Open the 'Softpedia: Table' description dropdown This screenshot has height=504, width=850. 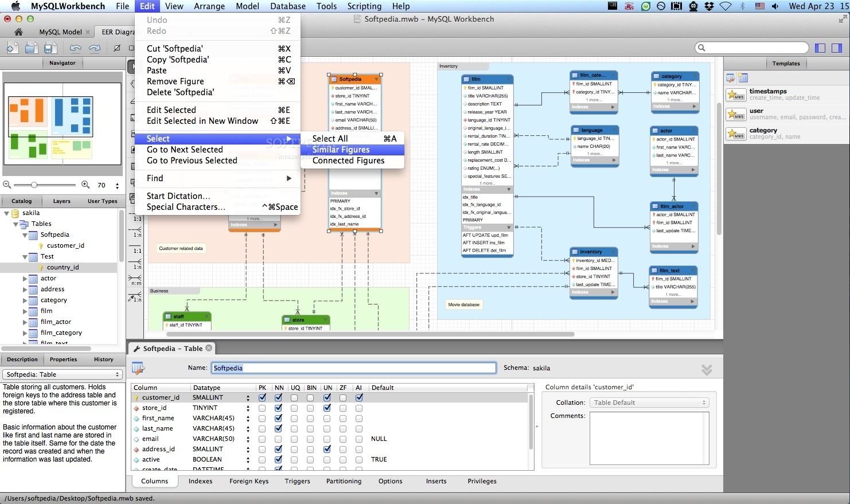tap(62, 374)
